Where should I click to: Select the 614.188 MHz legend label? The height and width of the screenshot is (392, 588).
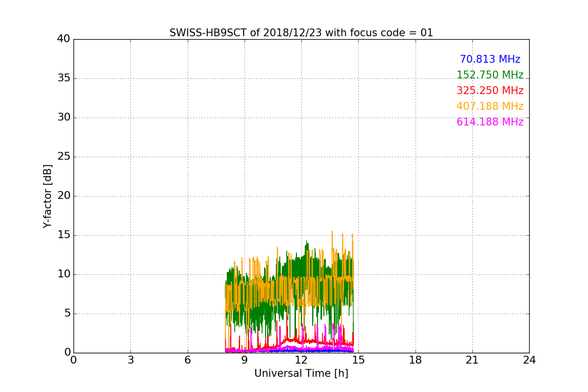tap(490, 122)
